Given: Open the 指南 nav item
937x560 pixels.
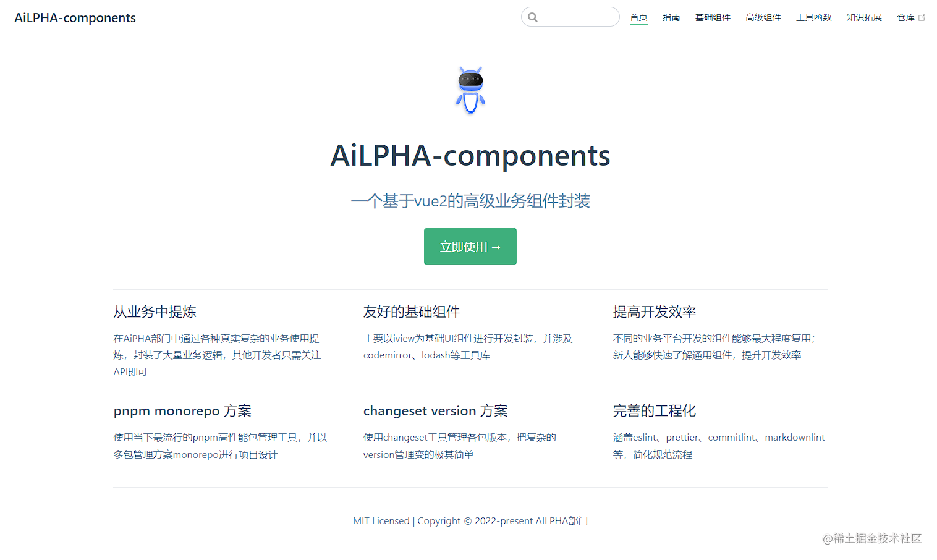Looking at the screenshot, I should pos(671,17).
